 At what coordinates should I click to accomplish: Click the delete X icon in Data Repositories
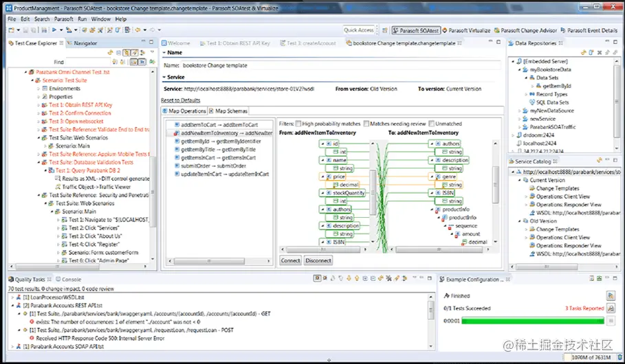[x=599, y=52]
